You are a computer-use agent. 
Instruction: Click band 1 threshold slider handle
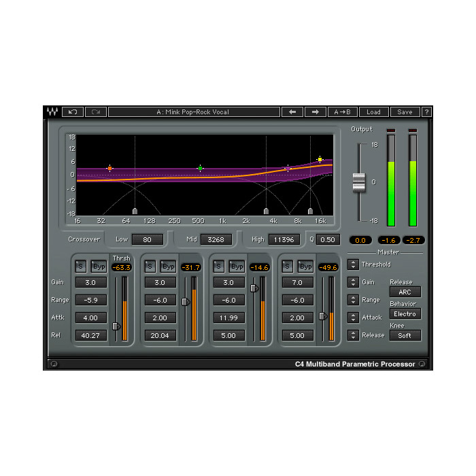116,326
